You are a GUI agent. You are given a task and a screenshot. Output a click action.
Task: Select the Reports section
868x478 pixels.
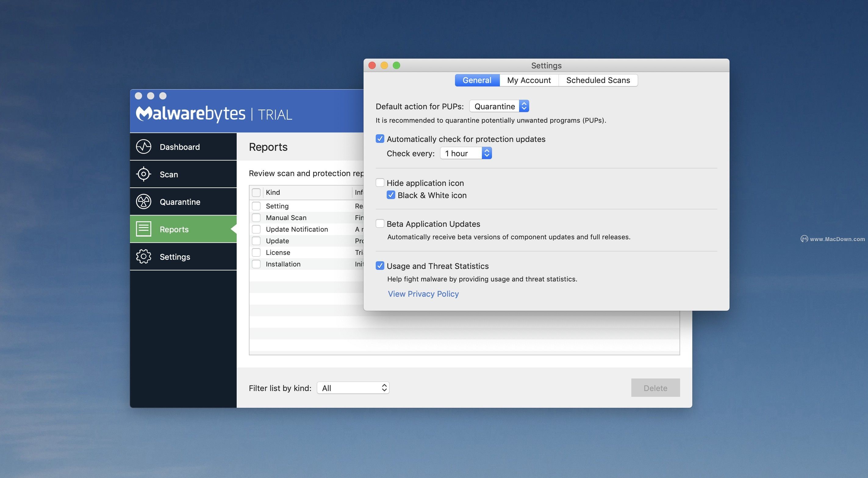click(183, 229)
